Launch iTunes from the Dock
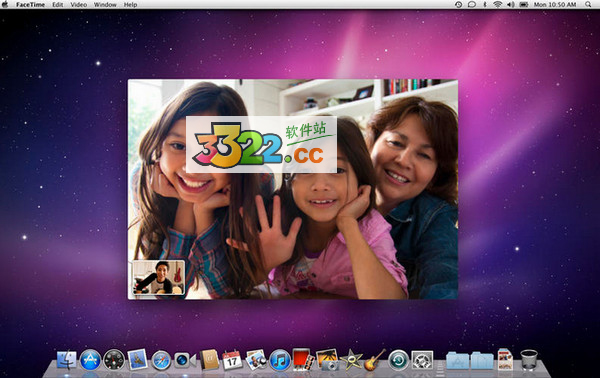Screen dimensions: 600x378 tap(280, 360)
